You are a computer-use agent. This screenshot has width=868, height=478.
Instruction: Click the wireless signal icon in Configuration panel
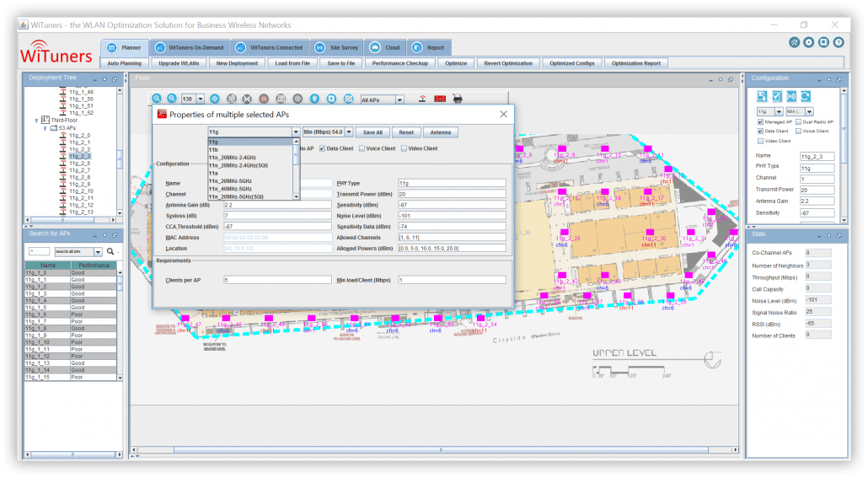(x=791, y=96)
